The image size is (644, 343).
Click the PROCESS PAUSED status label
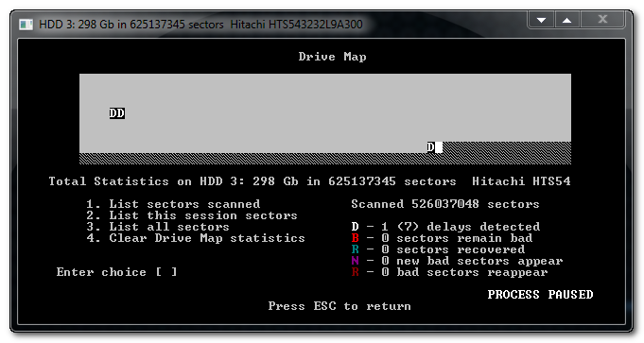(x=541, y=295)
